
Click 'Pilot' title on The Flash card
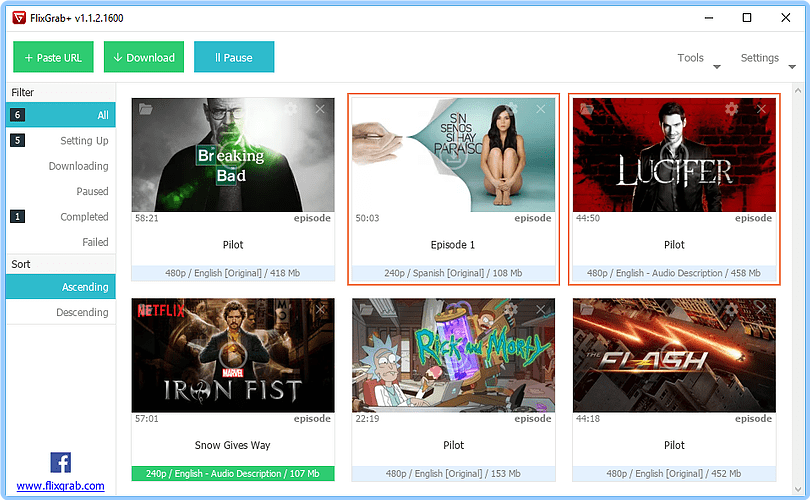point(674,445)
